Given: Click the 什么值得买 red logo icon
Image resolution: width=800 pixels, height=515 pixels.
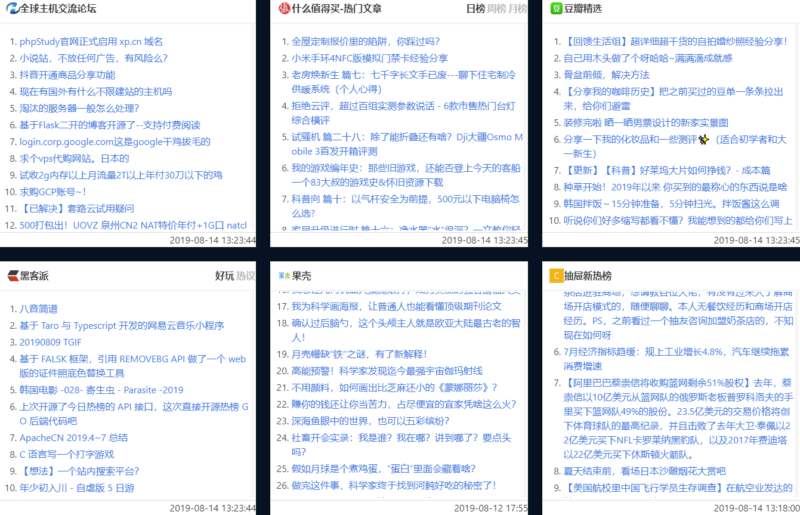Looking at the screenshot, I should (x=284, y=8).
